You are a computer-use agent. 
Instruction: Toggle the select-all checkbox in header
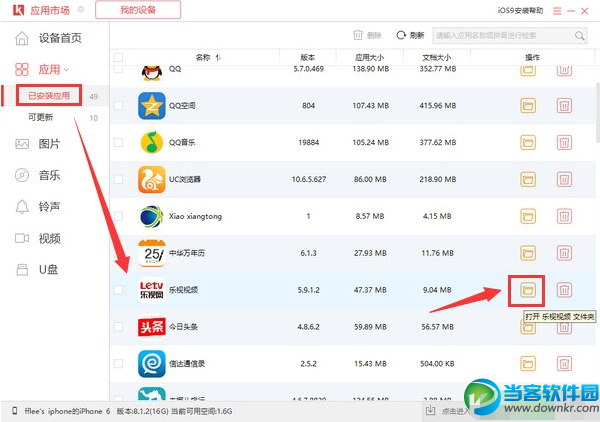click(x=118, y=57)
